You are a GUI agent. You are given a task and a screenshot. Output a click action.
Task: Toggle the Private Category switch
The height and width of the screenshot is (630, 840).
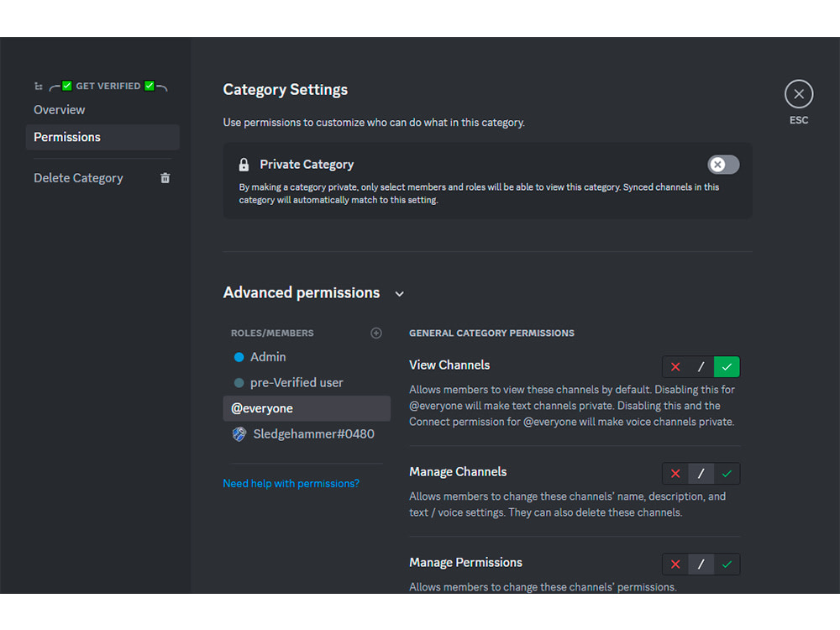pyautogui.click(x=723, y=164)
